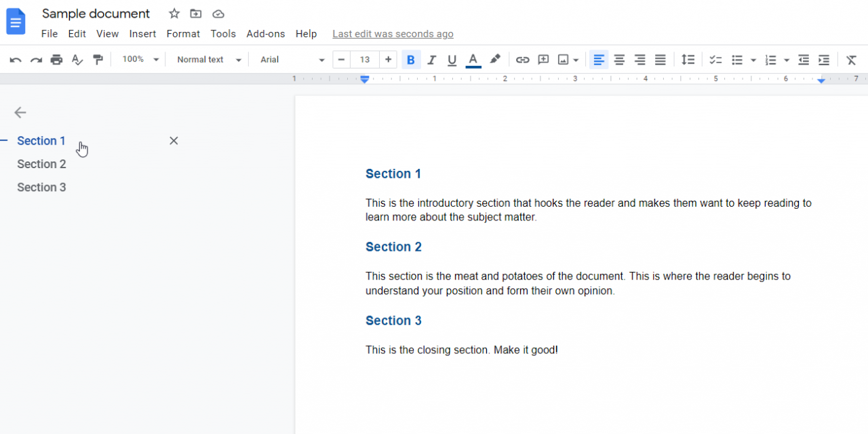Open the Zoom level dropdown
868x434 pixels.
[x=138, y=60]
